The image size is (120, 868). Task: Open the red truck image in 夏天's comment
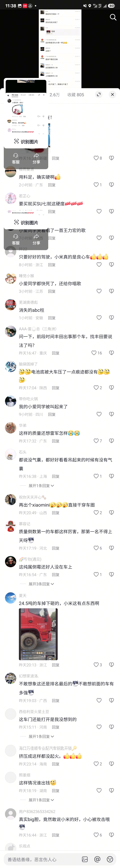pyautogui.click(x=38, y=634)
